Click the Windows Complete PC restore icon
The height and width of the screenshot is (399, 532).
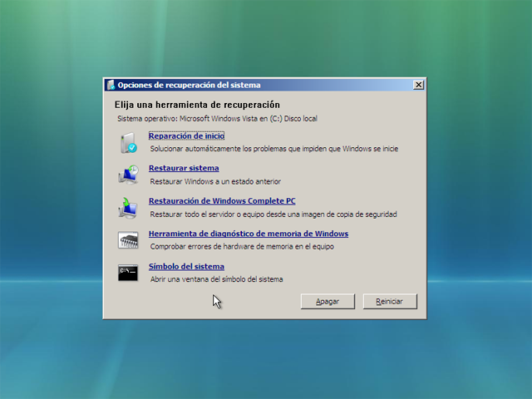point(129,207)
